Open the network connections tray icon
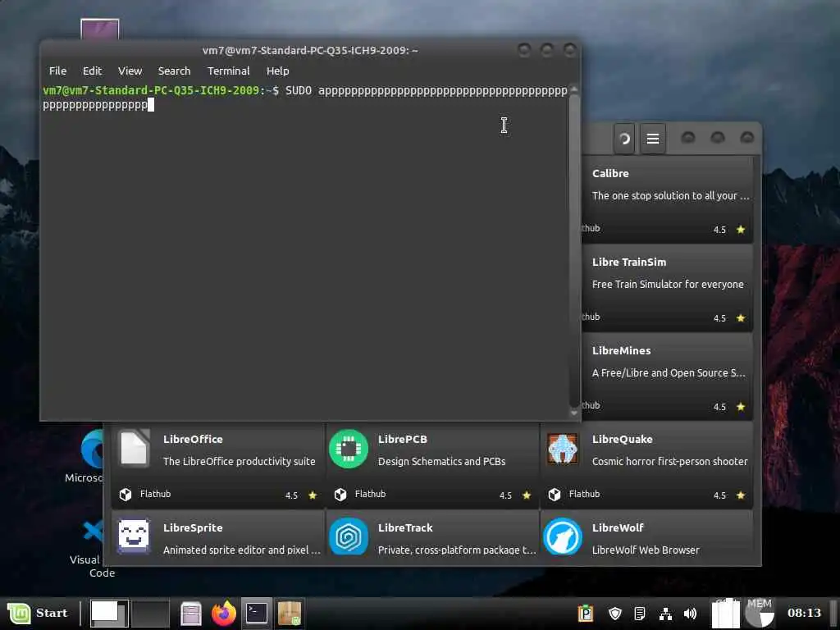The image size is (840, 630). [665, 614]
